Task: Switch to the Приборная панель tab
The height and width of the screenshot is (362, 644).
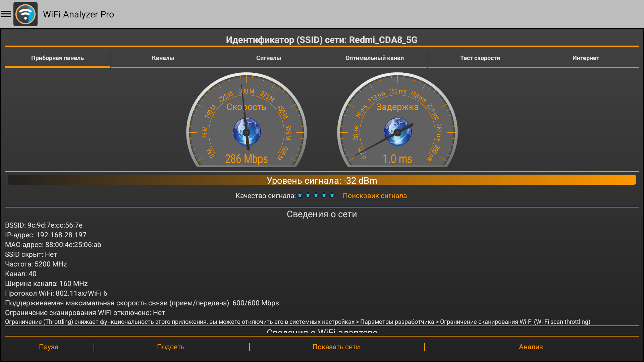Action: point(58,58)
